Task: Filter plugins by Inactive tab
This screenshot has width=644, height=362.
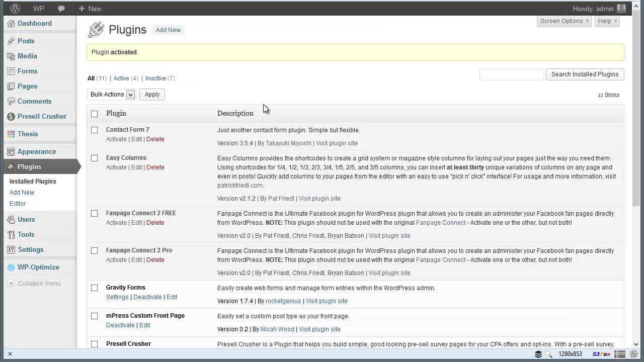Action: click(155, 78)
